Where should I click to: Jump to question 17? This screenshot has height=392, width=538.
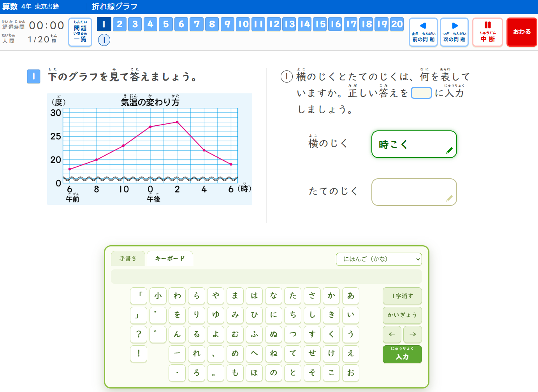(351, 24)
